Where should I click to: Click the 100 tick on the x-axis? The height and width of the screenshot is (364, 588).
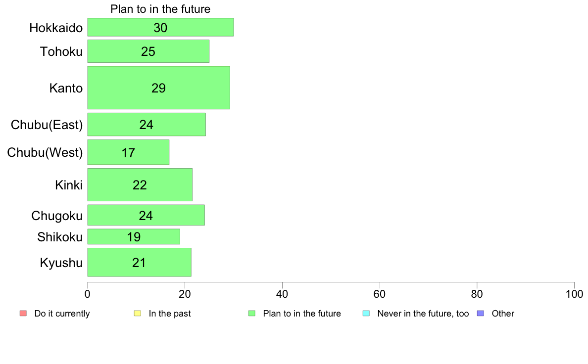pos(574,294)
